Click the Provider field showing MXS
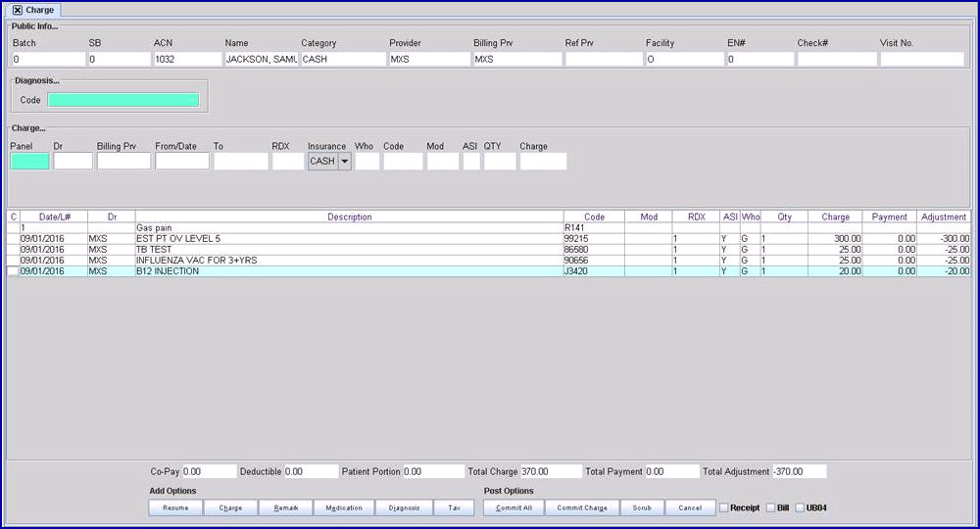The height and width of the screenshot is (529, 980). (429, 60)
